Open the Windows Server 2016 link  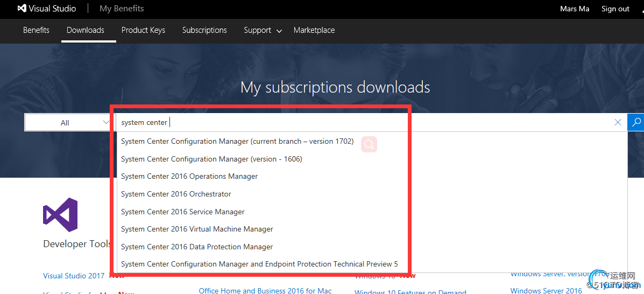click(x=546, y=291)
